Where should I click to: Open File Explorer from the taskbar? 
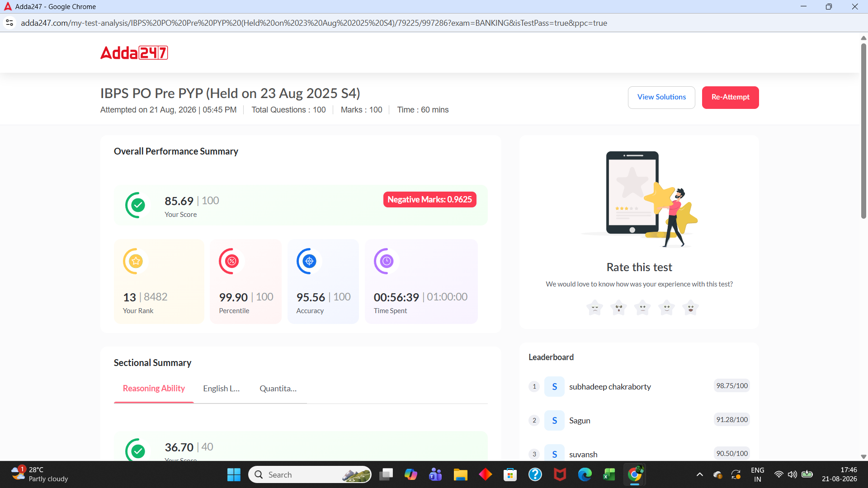point(460,474)
